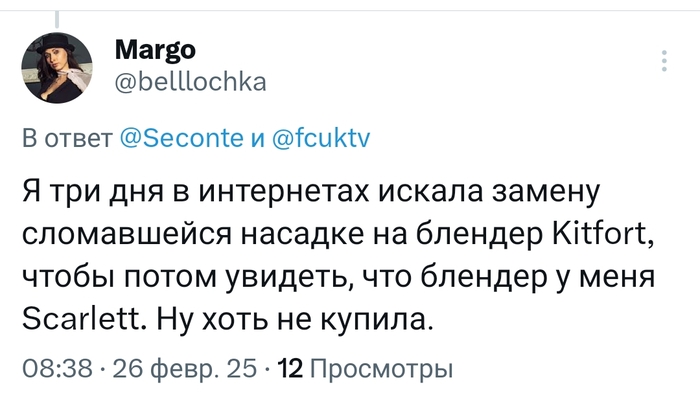Image resolution: width=700 pixels, height=404 pixels.
Task: Open the three-dot more options menu
Action: pyautogui.click(x=664, y=62)
